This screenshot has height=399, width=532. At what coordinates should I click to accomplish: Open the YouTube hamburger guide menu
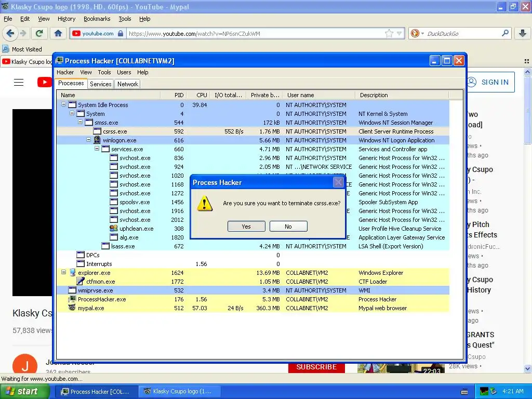(x=19, y=82)
